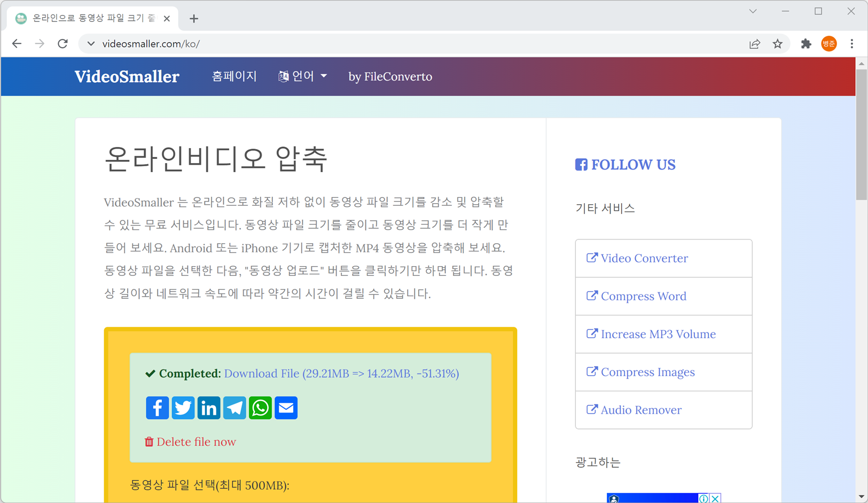Click the 동영상 파일 선택(최대 500MB) label

click(x=210, y=485)
